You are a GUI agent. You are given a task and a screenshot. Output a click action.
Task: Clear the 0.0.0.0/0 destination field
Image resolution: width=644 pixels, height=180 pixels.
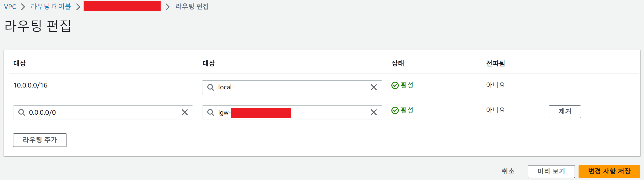pyautogui.click(x=185, y=112)
